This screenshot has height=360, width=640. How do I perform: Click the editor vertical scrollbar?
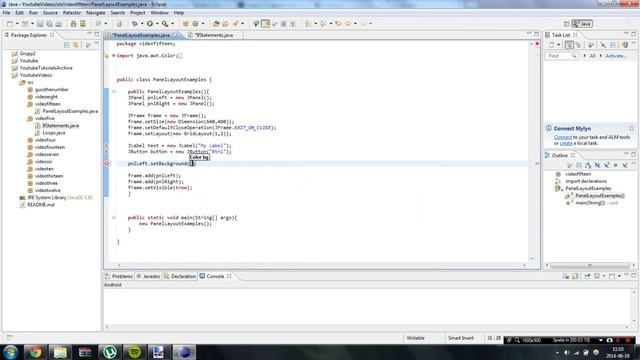click(531, 151)
